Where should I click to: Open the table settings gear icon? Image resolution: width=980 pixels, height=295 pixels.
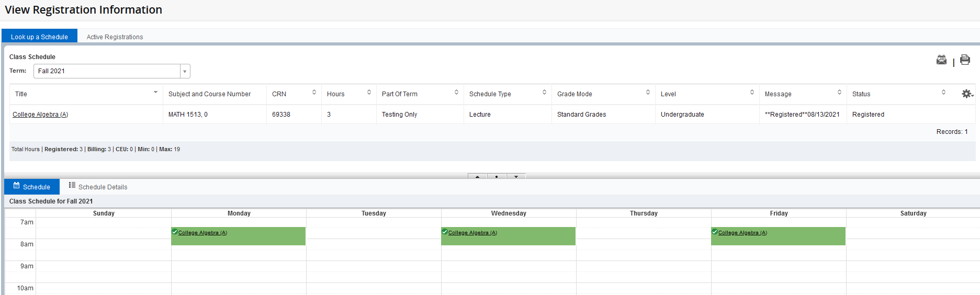point(967,94)
